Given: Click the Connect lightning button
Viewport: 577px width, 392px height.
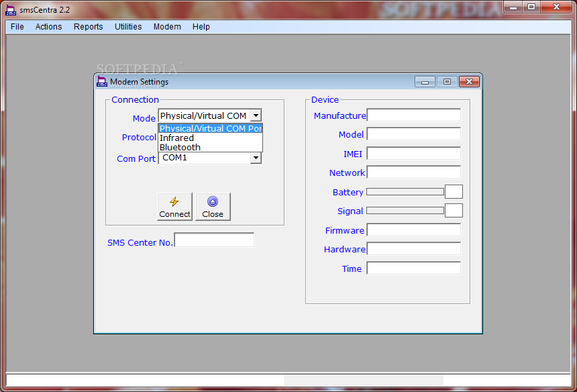Looking at the screenshot, I should 175,207.
